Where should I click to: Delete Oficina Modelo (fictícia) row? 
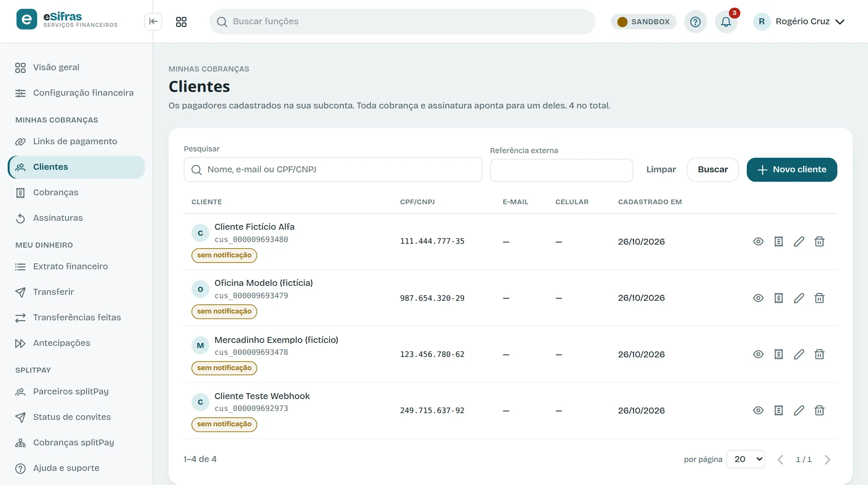[819, 298]
